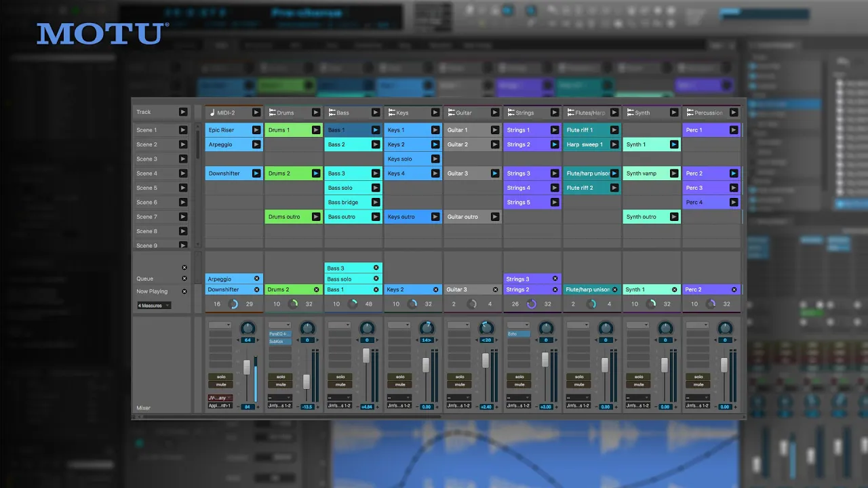The image size is (868, 488).
Task: Play the Flute riff 1 clip
Action: coord(614,130)
